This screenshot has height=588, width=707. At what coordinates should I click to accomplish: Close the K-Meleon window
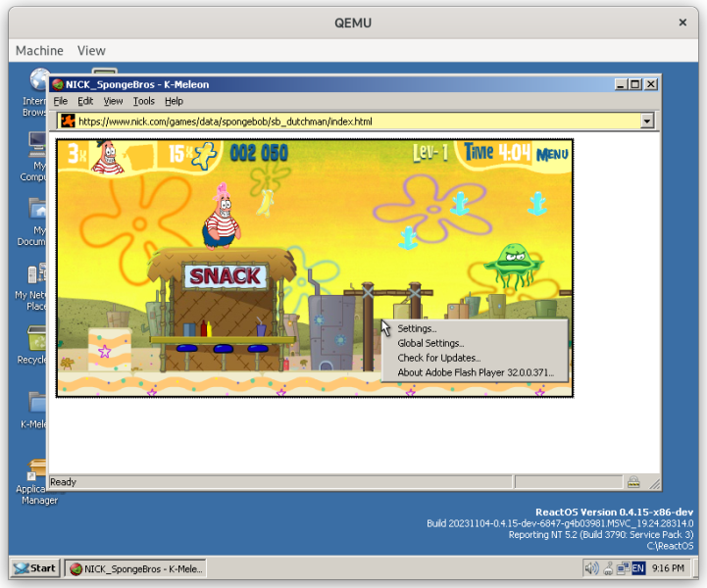[651, 84]
